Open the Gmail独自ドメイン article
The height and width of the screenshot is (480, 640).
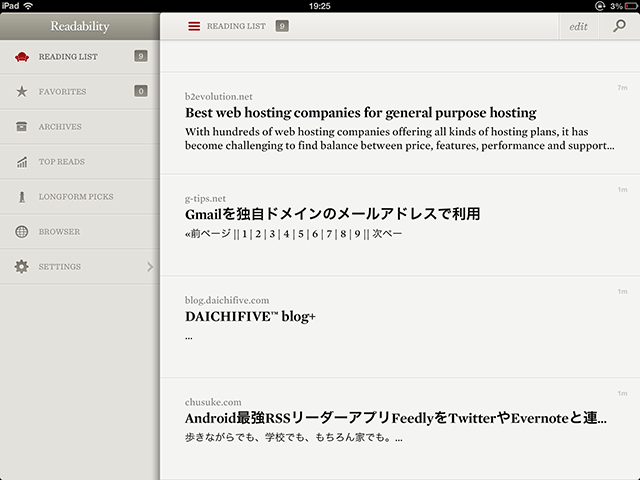coord(400,225)
